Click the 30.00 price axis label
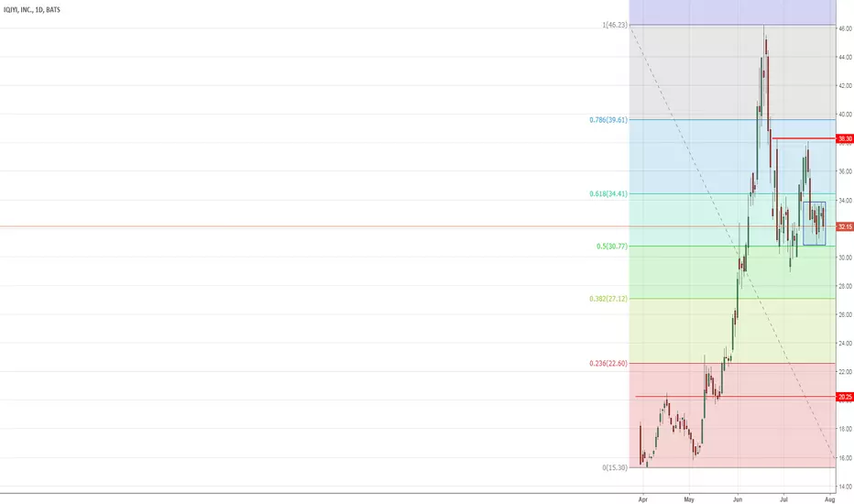Viewport: 854px width, 504px height. (845, 257)
